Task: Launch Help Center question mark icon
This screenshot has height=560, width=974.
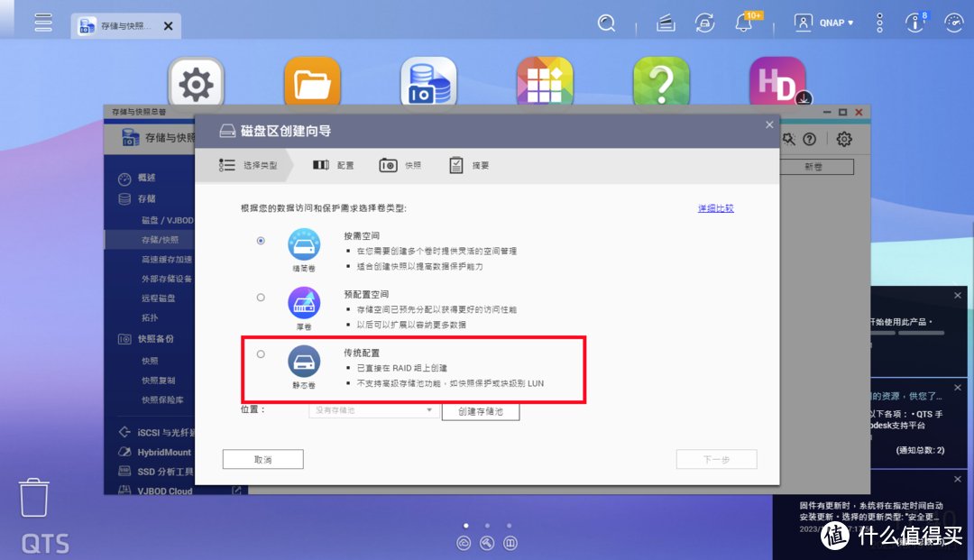Action: (662, 83)
